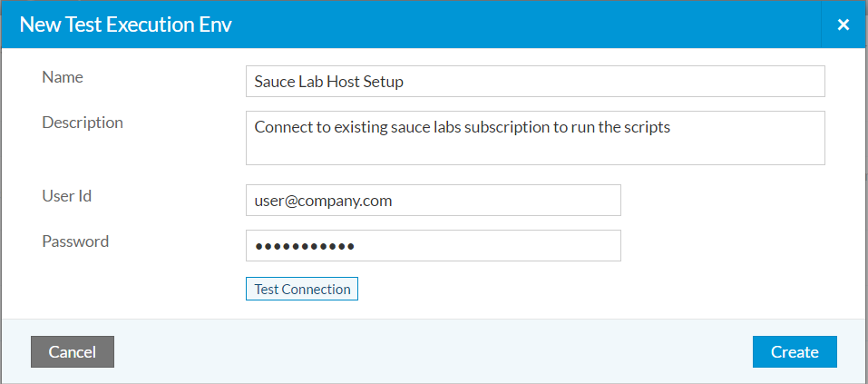Image resolution: width=868 pixels, height=384 pixels.
Task: Focus the Name input field
Action: 535,82
